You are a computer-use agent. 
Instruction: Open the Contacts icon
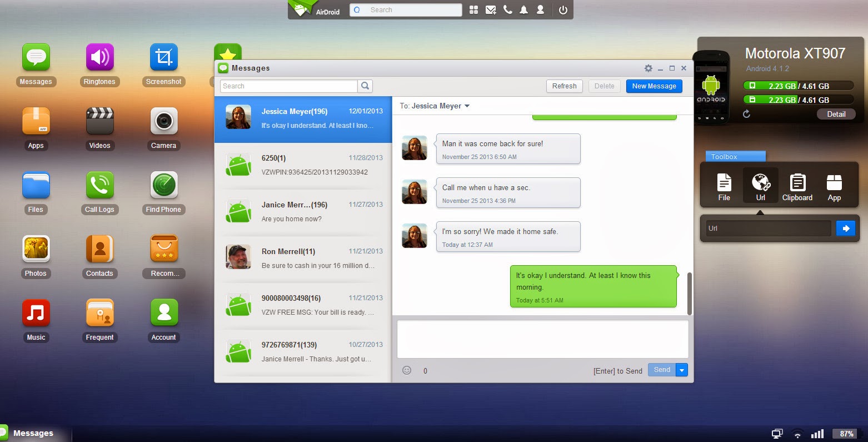click(100, 250)
